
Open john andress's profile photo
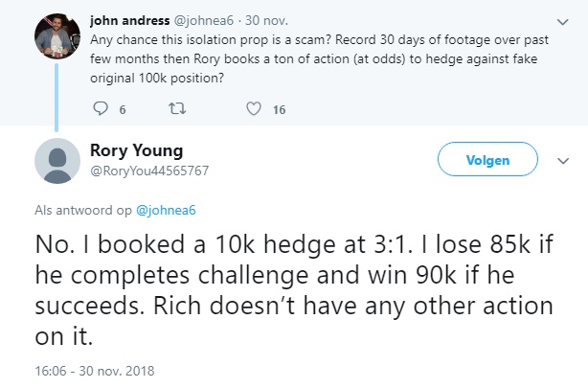tap(57, 36)
